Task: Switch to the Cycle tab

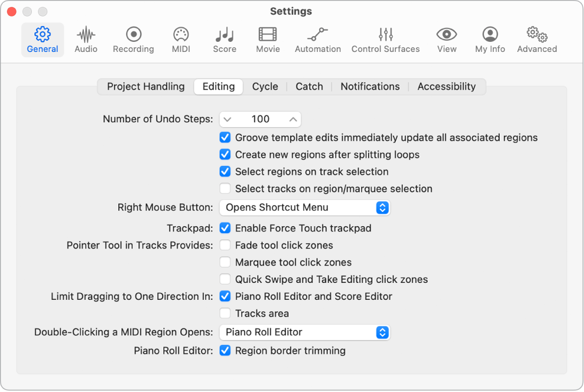Action: (x=265, y=86)
